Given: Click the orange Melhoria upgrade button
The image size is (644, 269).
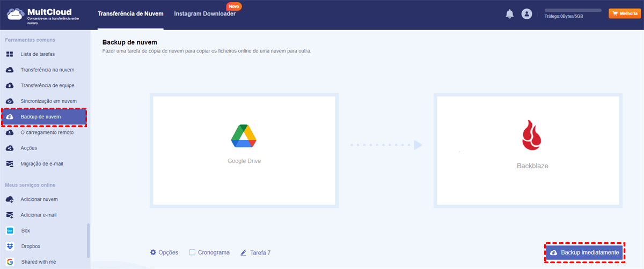Looking at the screenshot, I should click(x=625, y=13).
